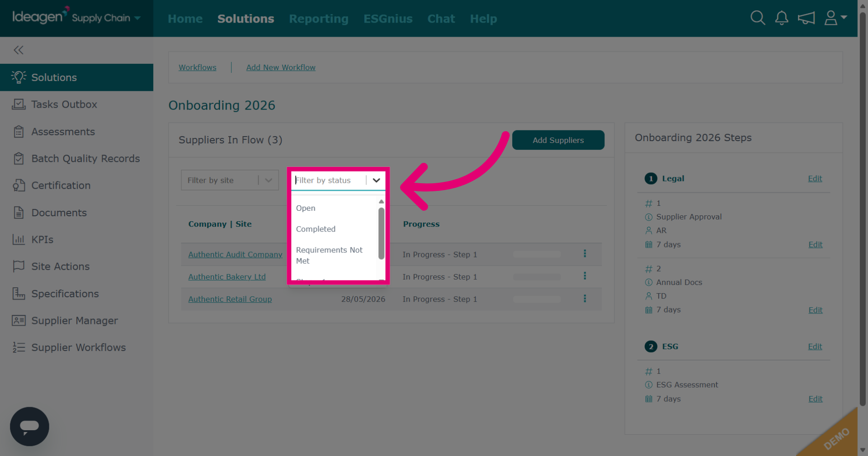868x456 pixels.
Task: Edit Supplier Approval task
Action: 815,244
